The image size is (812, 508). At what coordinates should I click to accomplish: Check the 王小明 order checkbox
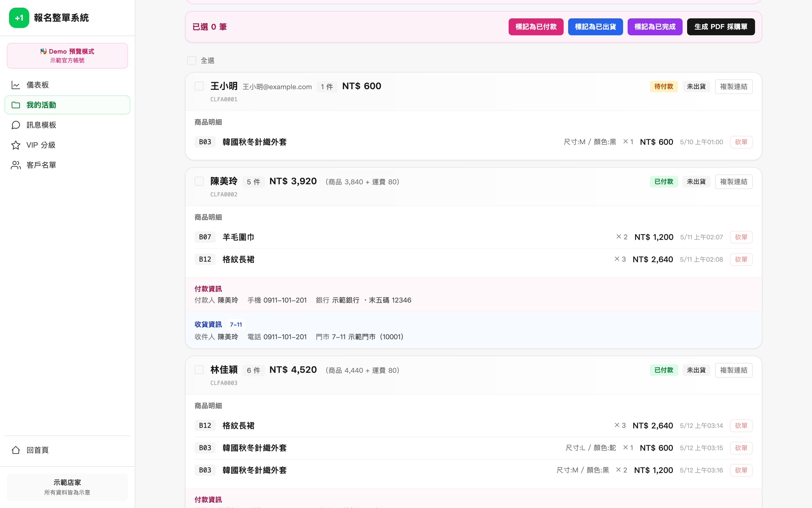pos(199,86)
